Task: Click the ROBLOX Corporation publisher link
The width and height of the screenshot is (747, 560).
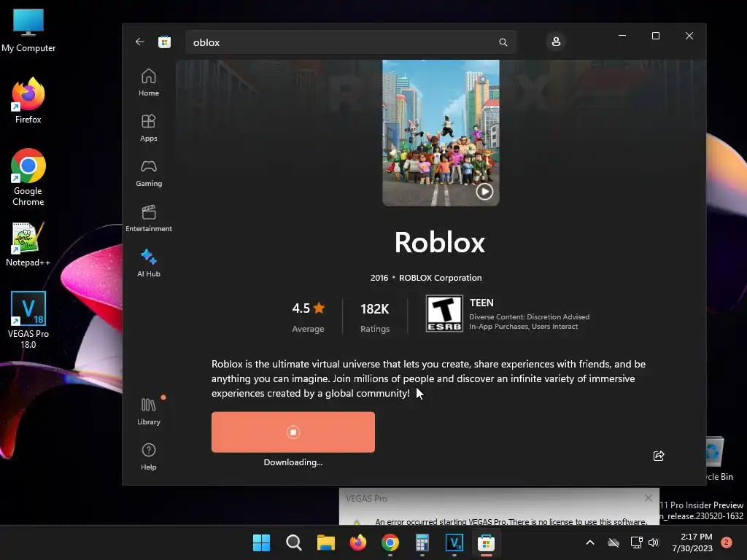Action: (x=440, y=278)
